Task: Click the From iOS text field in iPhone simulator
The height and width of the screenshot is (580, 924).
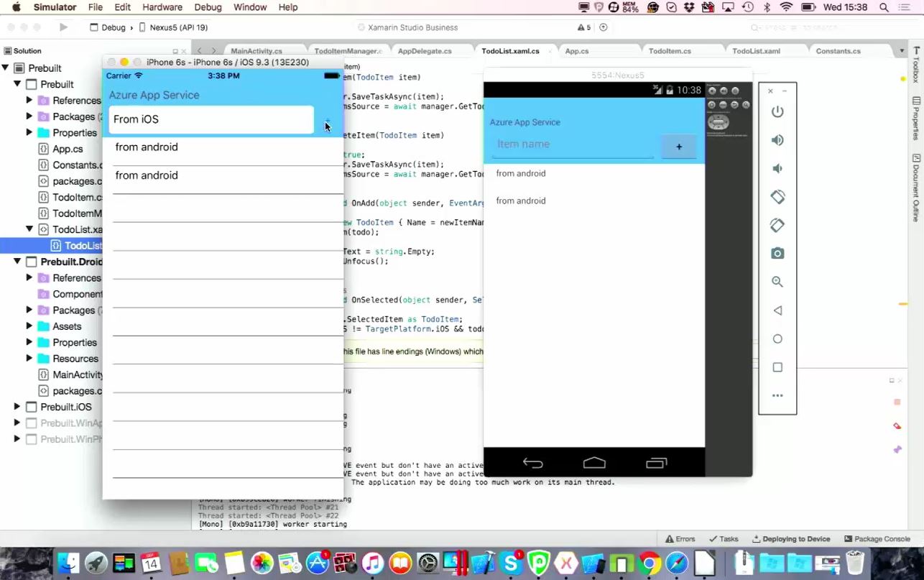Action: (x=211, y=119)
